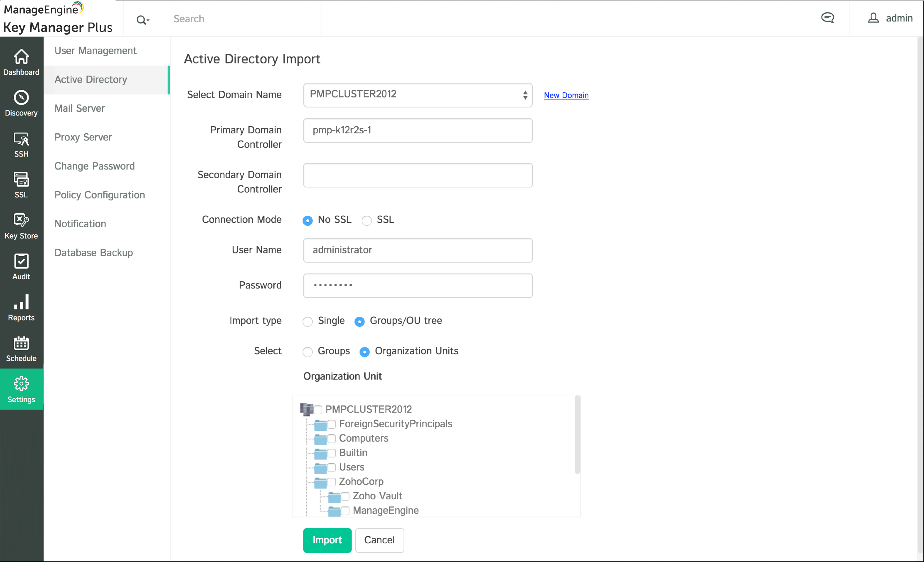Open Policy Configuration menu item
Viewport: 924px width, 562px height.
coord(99,195)
